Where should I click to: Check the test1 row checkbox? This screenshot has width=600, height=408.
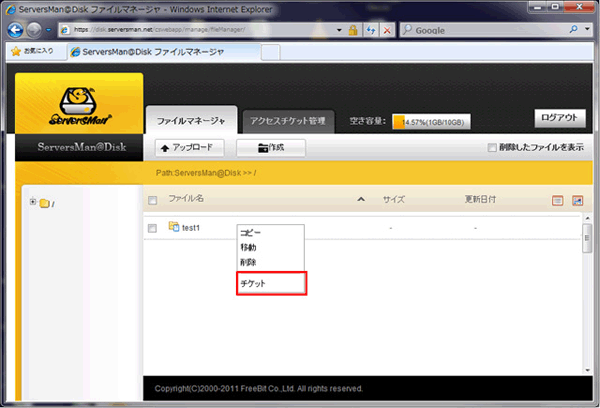point(152,229)
